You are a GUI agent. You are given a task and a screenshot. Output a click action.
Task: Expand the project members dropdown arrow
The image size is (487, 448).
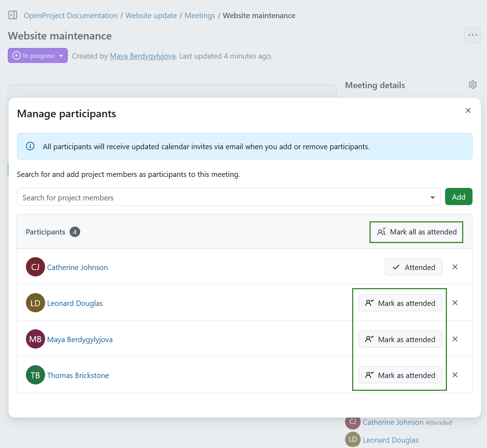(x=432, y=198)
